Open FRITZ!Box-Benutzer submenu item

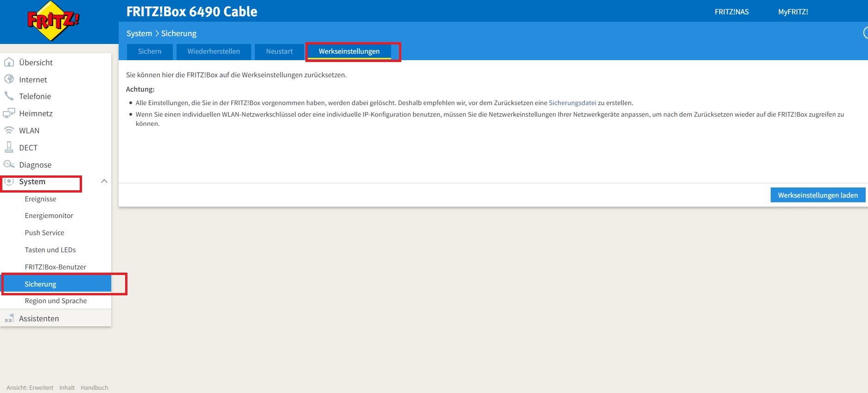(56, 267)
